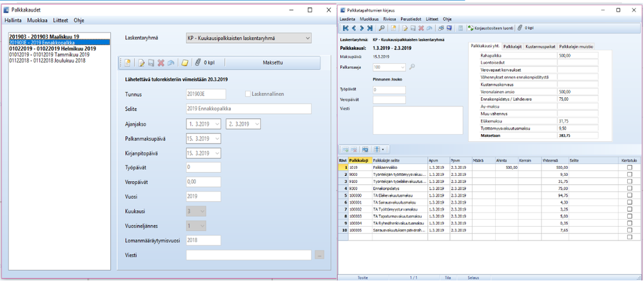Click the Maksettu button in Palkkakaudet toolbar

tap(273, 63)
